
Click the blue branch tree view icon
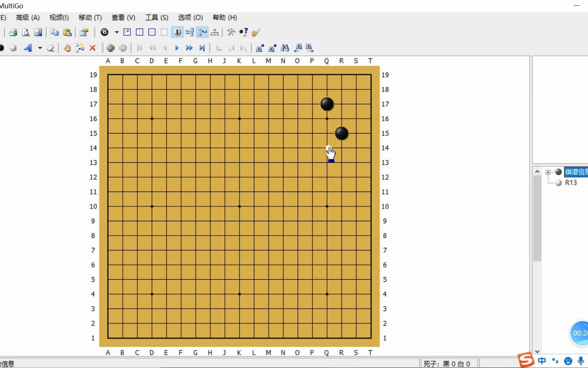(190, 32)
